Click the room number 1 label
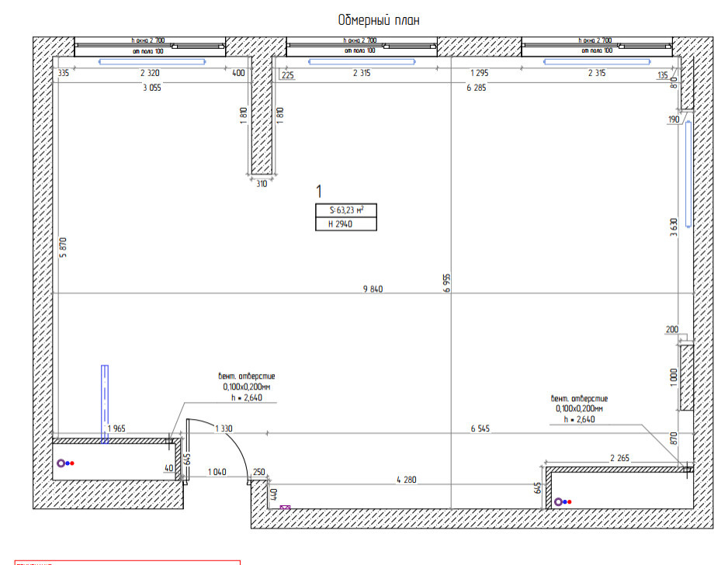Screen dimensions: 728x565 pos(318,190)
